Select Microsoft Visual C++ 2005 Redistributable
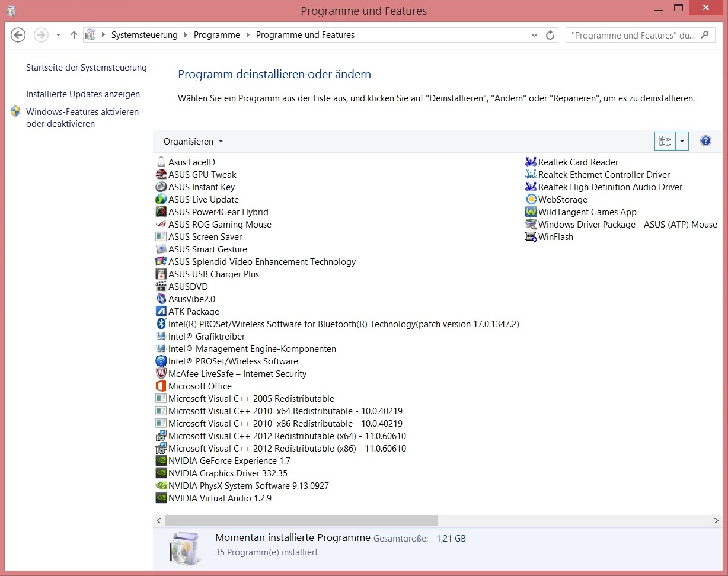Viewport: 728px width, 576px height. [245, 398]
